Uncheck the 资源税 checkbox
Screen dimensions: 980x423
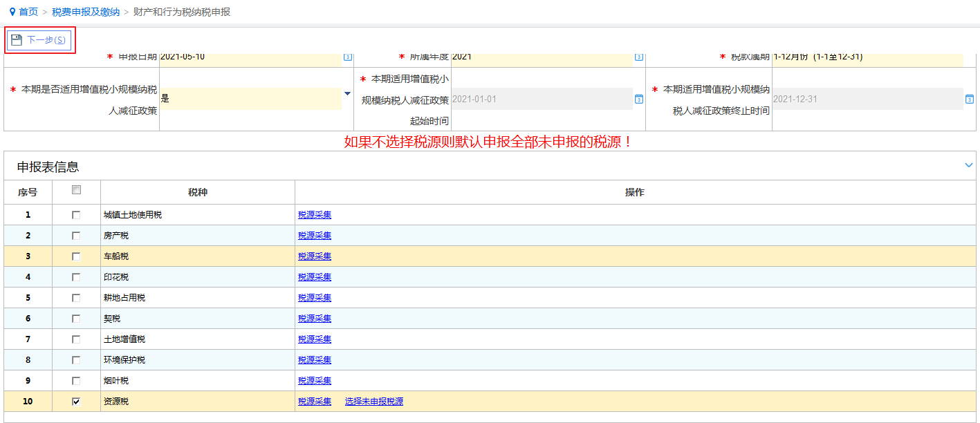pos(76,402)
